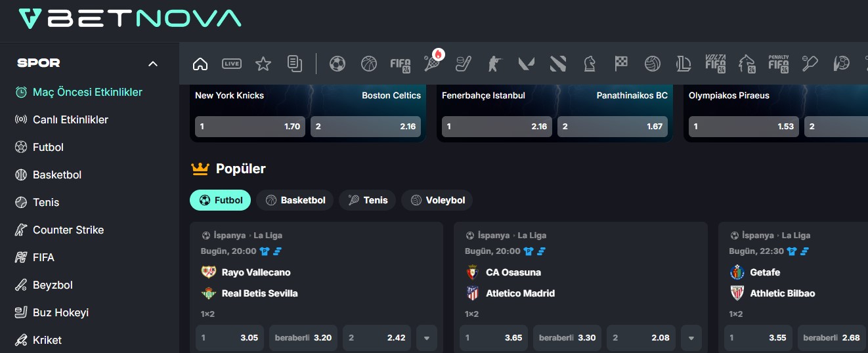This screenshot has width=868, height=353.
Task: Bet on New York Knicks at 1.70
Action: 250,127
